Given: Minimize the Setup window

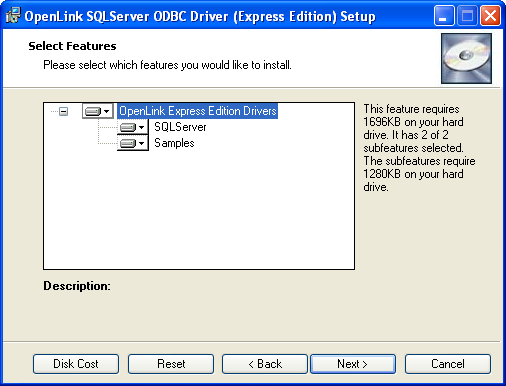Looking at the screenshot, I should [444, 16].
